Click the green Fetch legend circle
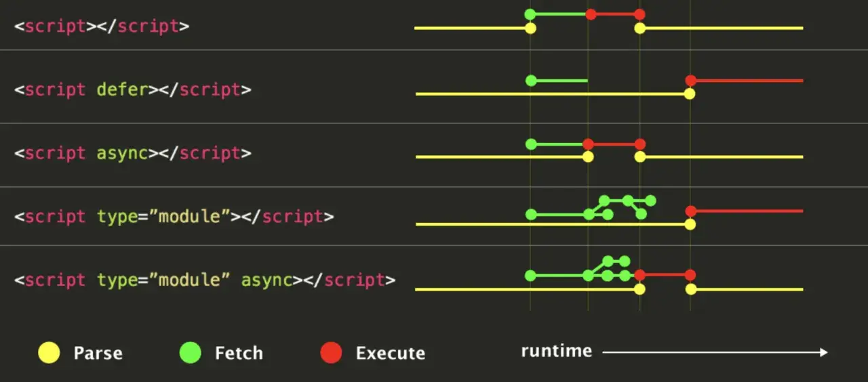 (x=190, y=353)
